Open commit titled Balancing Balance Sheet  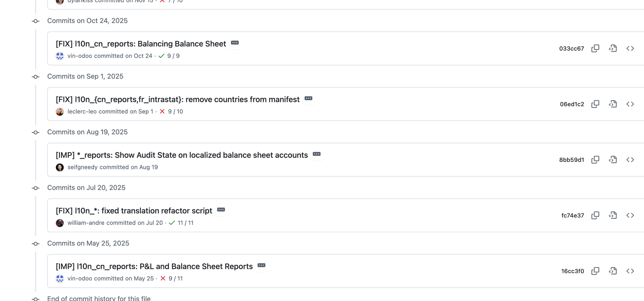141,44
